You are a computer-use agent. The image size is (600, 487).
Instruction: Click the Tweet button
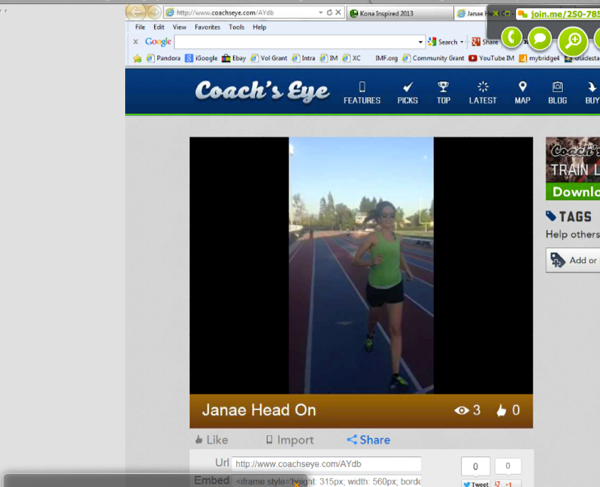click(476, 484)
